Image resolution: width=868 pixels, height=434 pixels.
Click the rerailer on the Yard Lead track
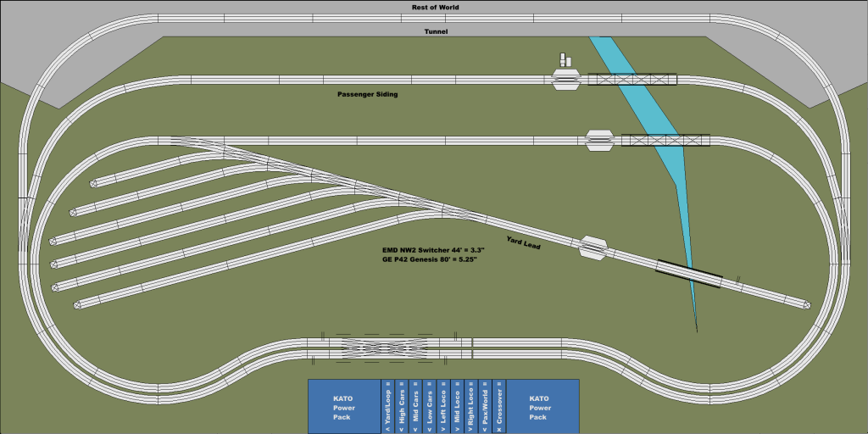coord(593,247)
